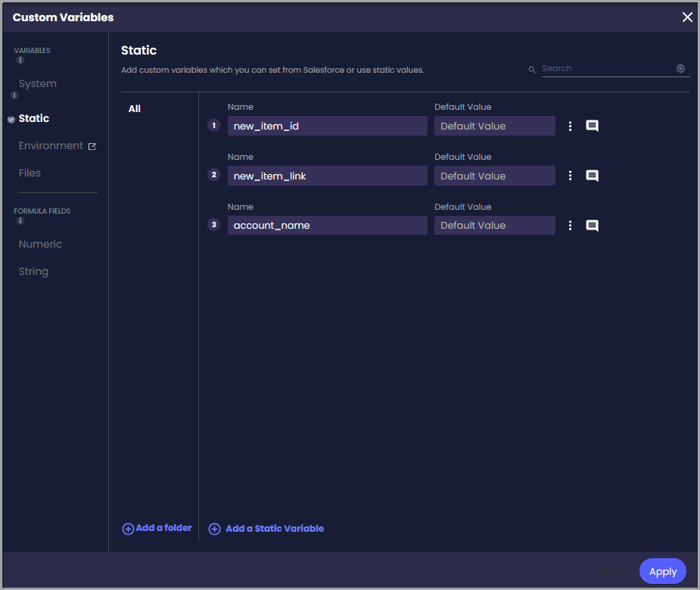Image resolution: width=700 pixels, height=590 pixels.
Task: Click the Custom Variables title
Action: click(x=63, y=17)
